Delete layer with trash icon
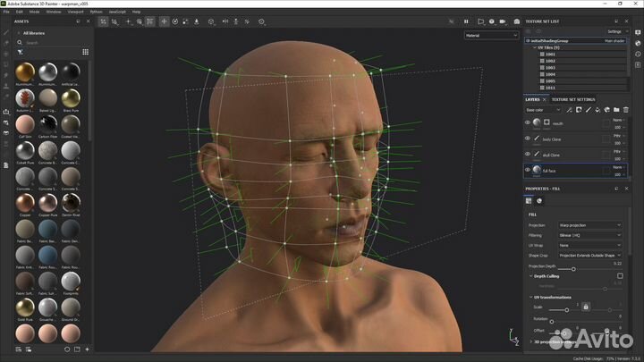This screenshot has width=644, height=362. [x=626, y=110]
